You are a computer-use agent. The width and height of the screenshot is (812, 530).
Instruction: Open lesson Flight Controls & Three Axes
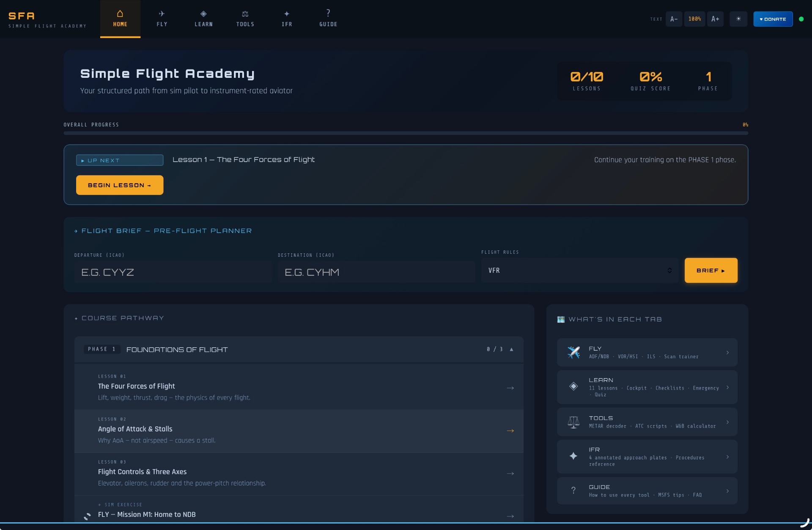299,473
